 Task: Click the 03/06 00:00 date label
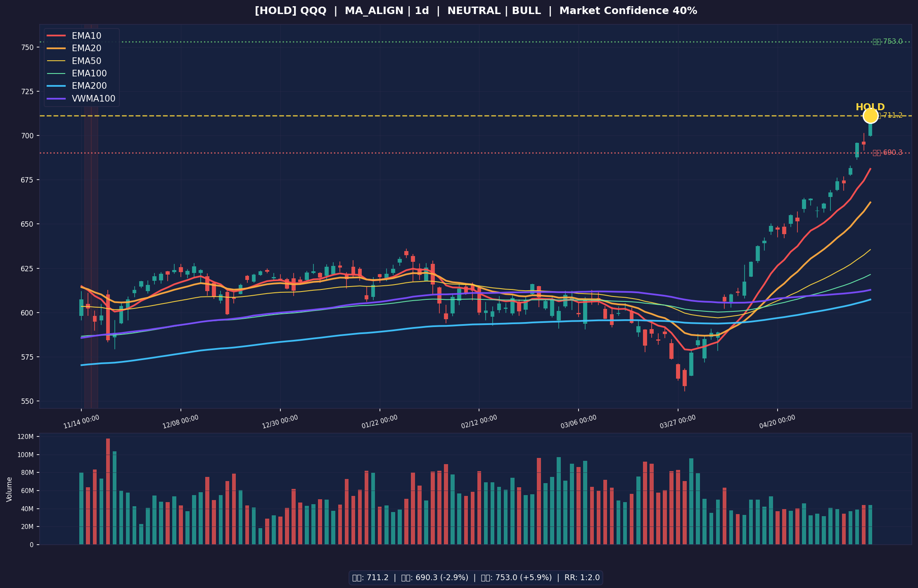[x=579, y=422]
